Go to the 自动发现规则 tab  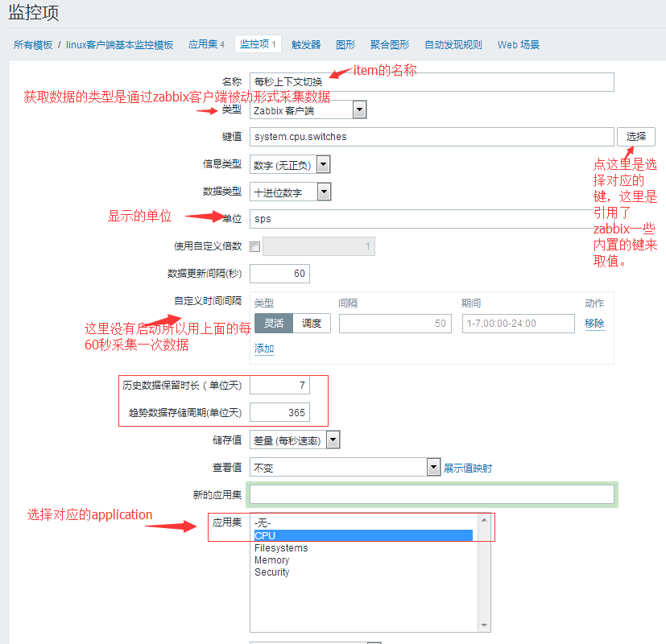453,45
